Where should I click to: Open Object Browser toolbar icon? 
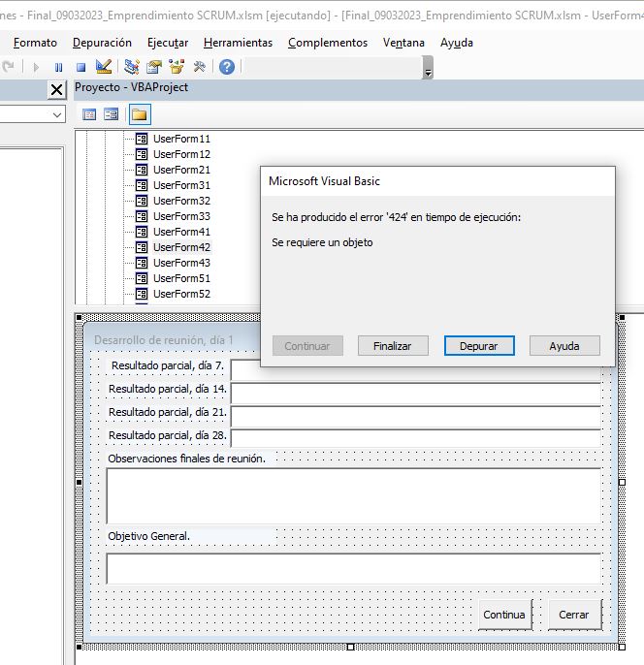(177, 67)
